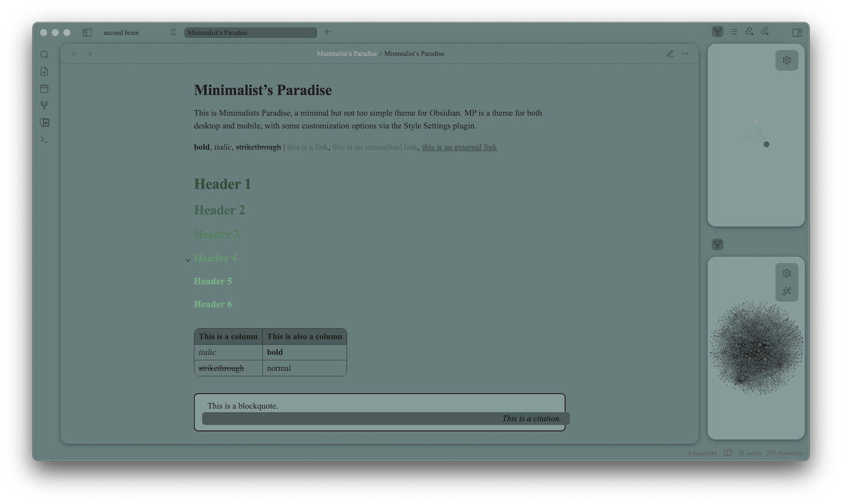The image size is (842, 504).
Task: Switch to editing mode pencil icon
Action: pos(670,54)
